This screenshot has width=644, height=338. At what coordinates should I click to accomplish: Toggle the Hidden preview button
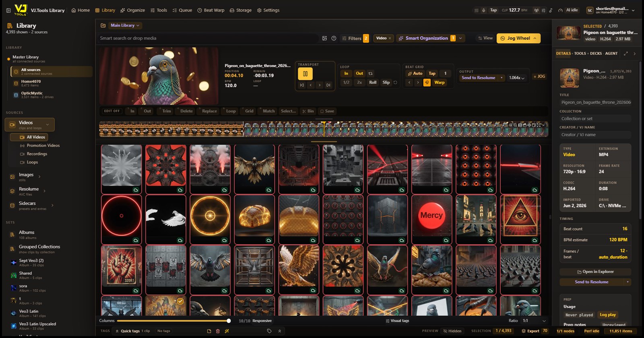(x=452, y=331)
